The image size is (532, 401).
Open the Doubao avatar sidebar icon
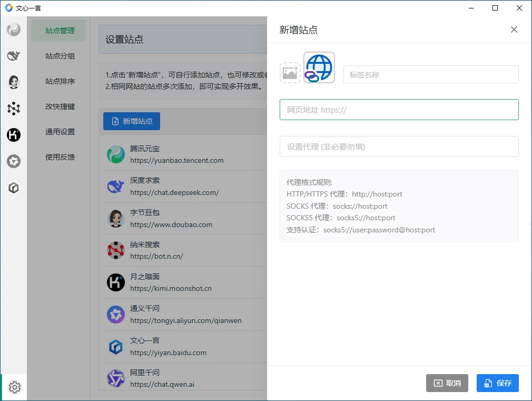[x=14, y=82]
